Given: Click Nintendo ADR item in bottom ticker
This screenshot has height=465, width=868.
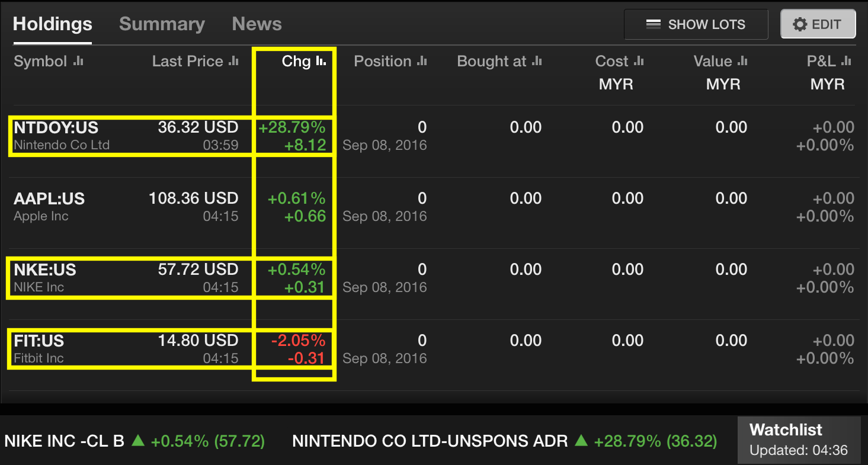Looking at the screenshot, I should [504, 441].
